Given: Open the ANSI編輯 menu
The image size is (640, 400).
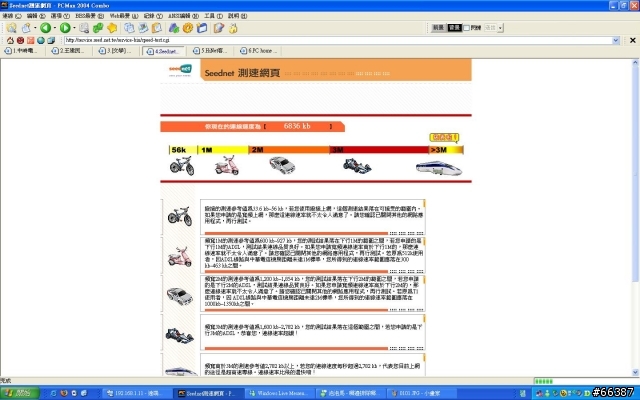Looking at the screenshot, I should pos(183,16).
